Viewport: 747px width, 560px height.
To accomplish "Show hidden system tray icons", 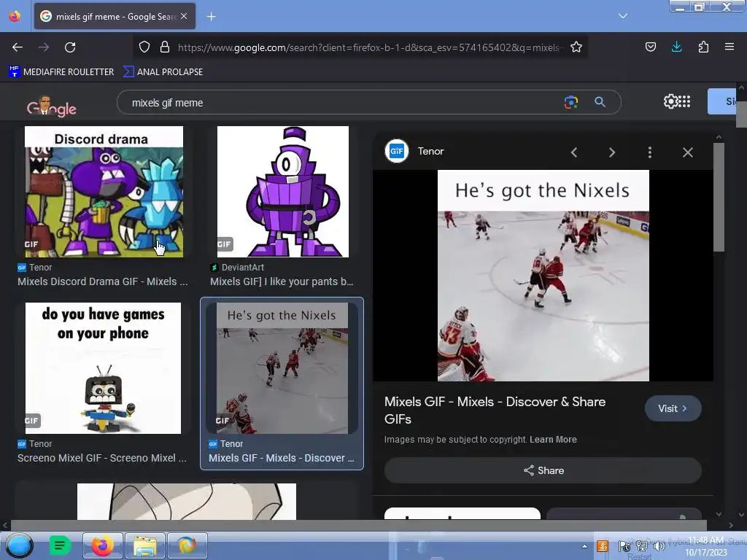I will [584, 546].
